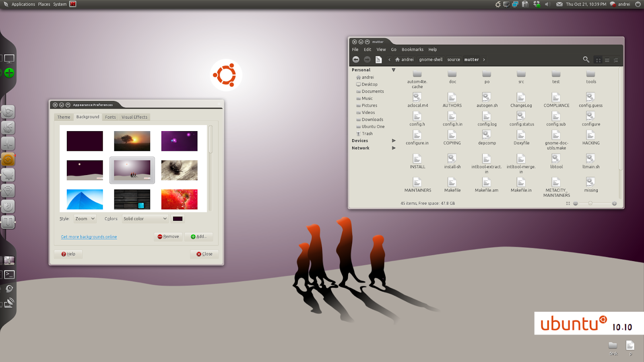Open search in the mutter file manager
The image size is (644, 362).
coord(586,60)
